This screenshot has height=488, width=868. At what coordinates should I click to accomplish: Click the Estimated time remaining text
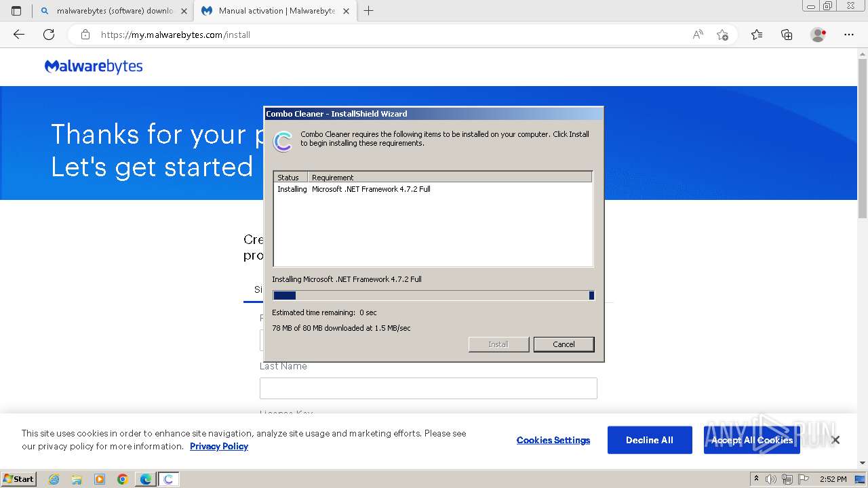pyautogui.click(x=324, y=312)
